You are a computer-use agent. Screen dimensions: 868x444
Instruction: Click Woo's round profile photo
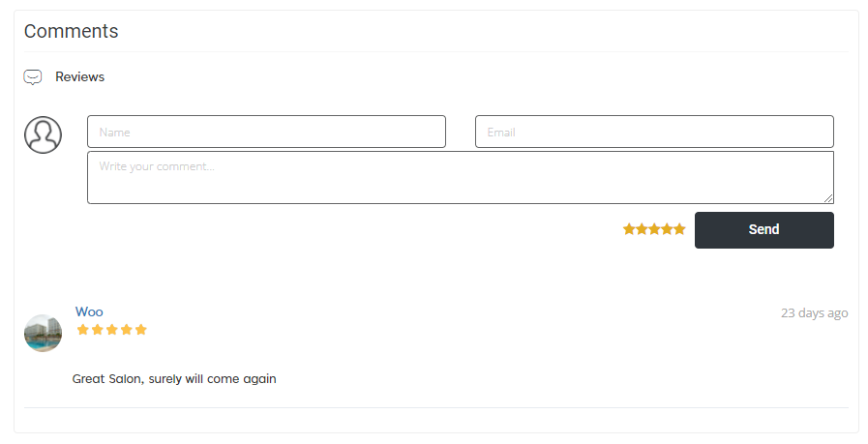[43, 334]
